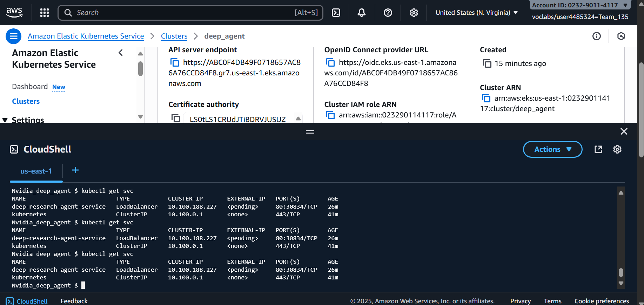Close the CloudShell panel
The image size is (644, 305).
click(624, 131)
